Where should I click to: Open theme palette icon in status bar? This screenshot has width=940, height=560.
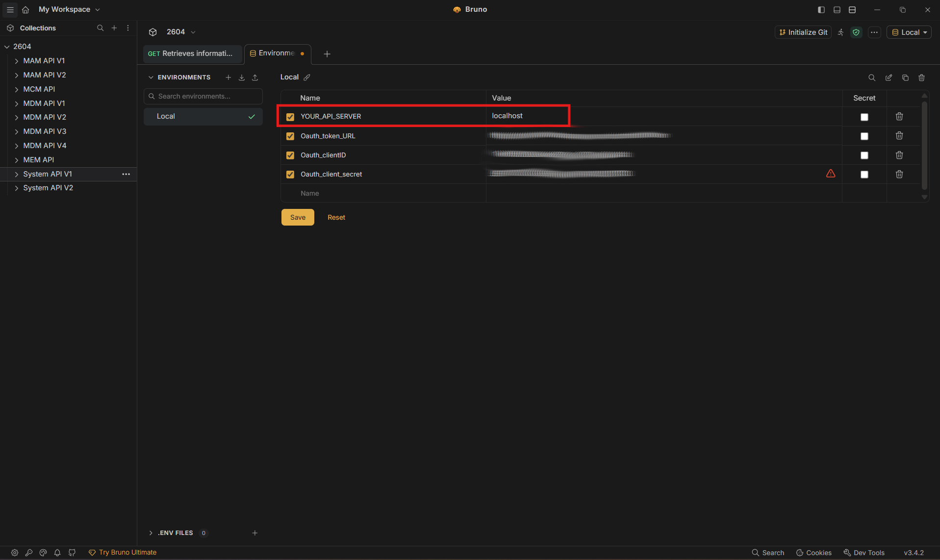coord(43,553)
